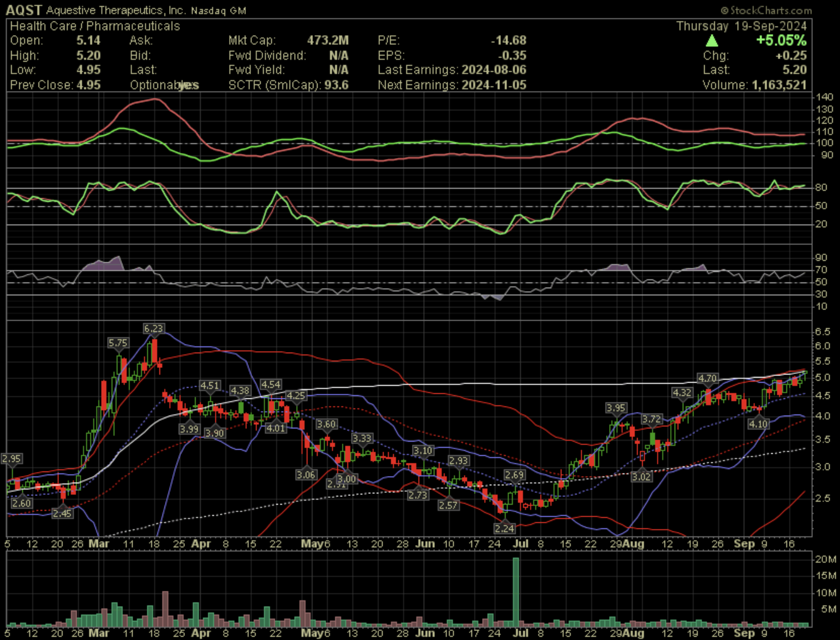The height and width of the screenshot is (640, 840).
Task: Click the 2.45 low price label
Action: click(x=62, y=513)
